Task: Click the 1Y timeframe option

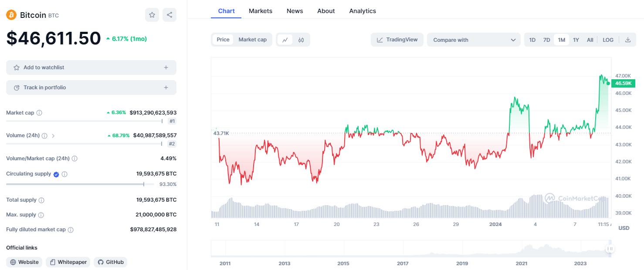Action: point(576,39)
